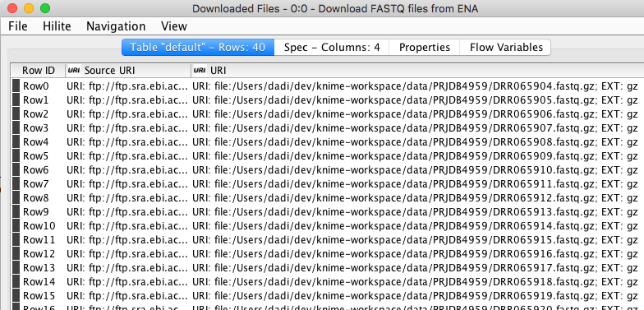Click the yellow minimize window button
This screenshot has height=310, width=644.
29,8
